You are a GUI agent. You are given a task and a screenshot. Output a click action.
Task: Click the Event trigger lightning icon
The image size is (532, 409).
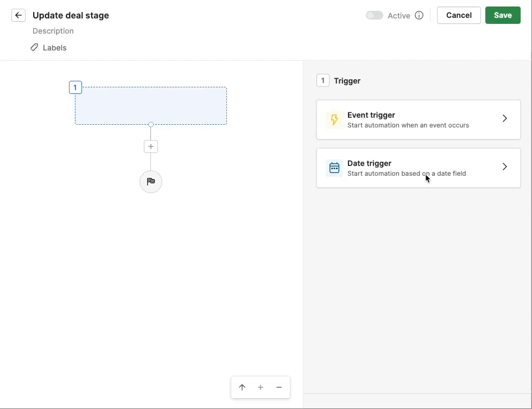(334, 120)
